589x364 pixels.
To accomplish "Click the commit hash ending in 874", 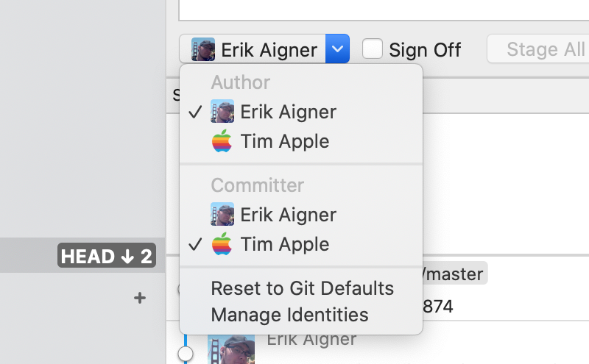I will pos(440,305).
